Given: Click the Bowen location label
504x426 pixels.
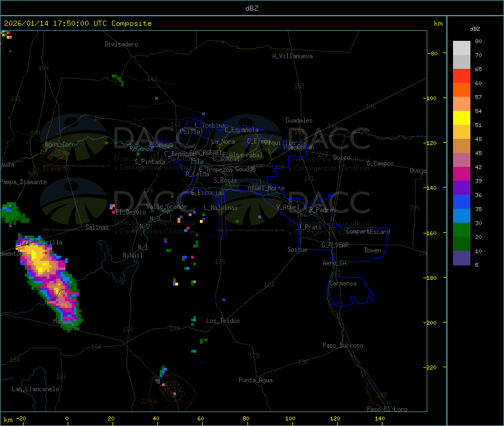Looking at the screenshot, I should [372, 250].
